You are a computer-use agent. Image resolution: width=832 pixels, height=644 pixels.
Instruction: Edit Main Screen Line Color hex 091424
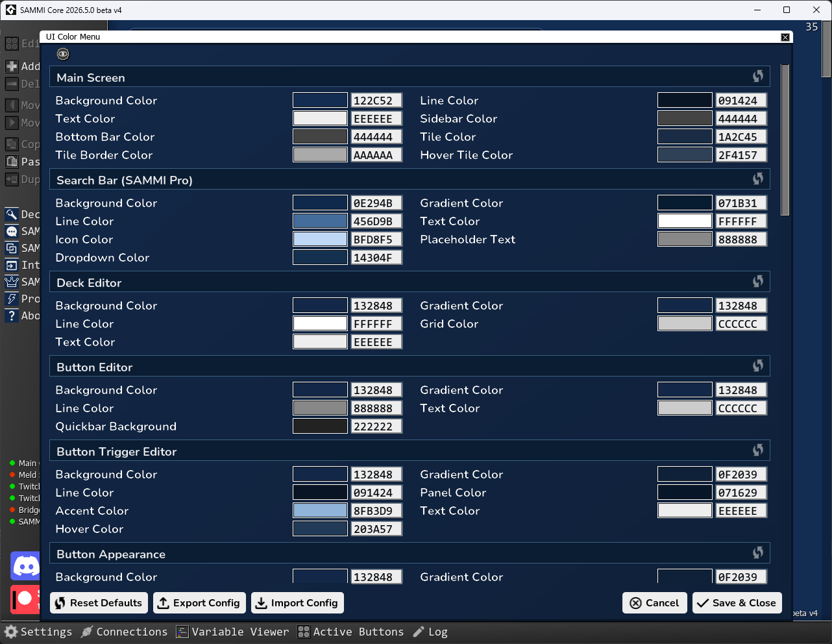click(x=741, y=101)
